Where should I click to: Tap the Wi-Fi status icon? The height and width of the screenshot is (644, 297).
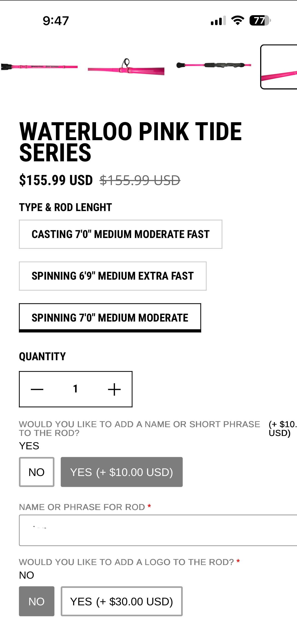click(237, 20)
